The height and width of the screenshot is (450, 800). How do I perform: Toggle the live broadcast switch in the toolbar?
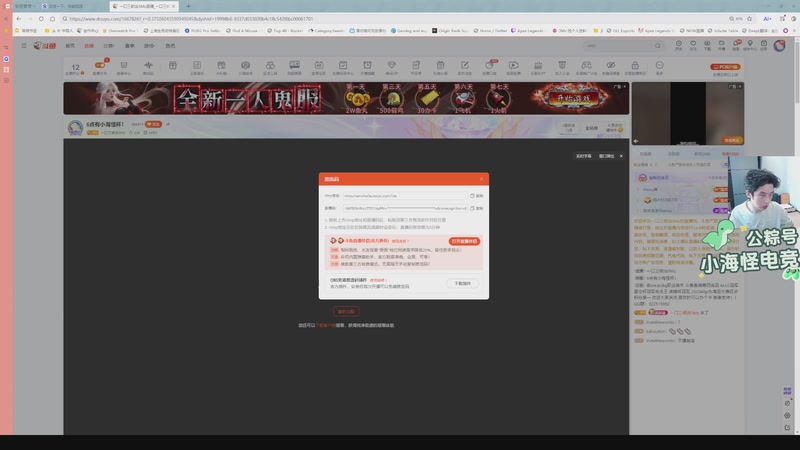click(x=100, y=65)
